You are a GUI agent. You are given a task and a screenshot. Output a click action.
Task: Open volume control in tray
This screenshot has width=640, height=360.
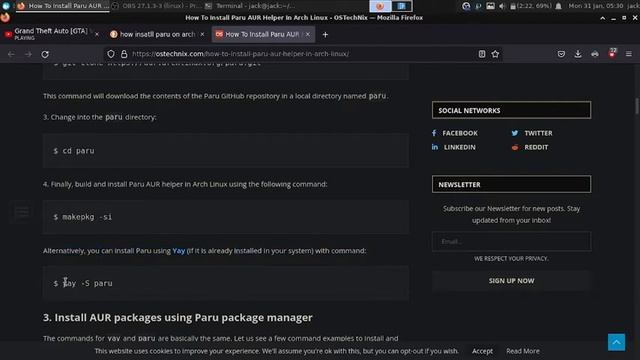502,6
